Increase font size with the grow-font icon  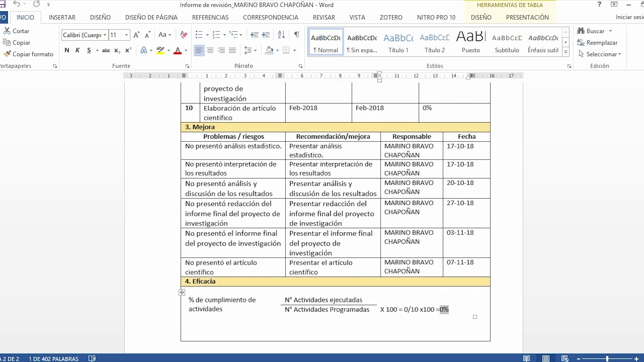[x=136, y=35]
